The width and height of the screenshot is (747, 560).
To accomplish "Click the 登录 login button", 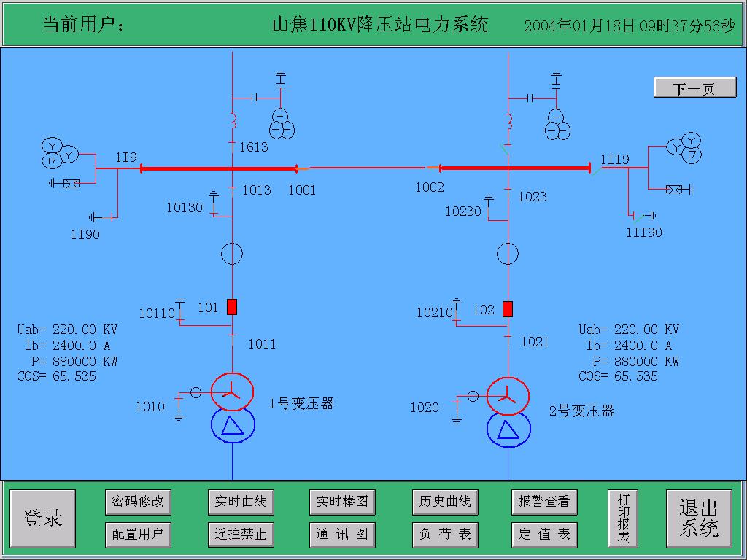I will click(43, 518).
